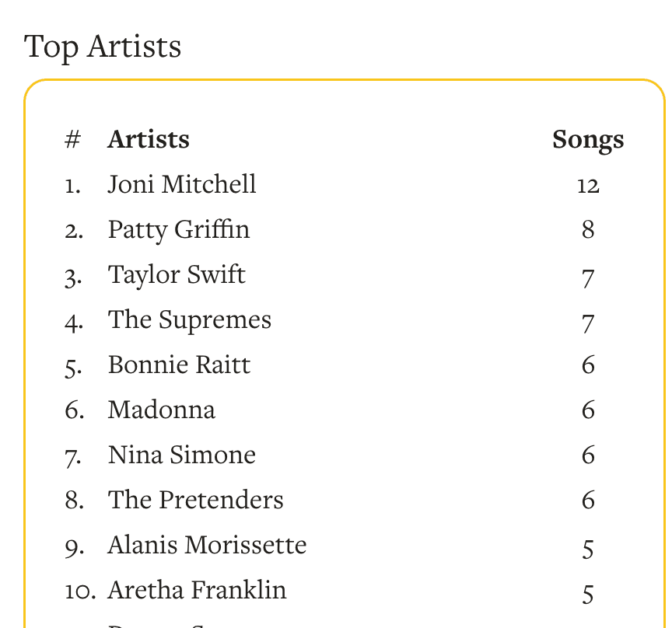The width and height of the screenshot is (672, 628).
Task: Click the # rank column header
Action: tap(73, 140)
